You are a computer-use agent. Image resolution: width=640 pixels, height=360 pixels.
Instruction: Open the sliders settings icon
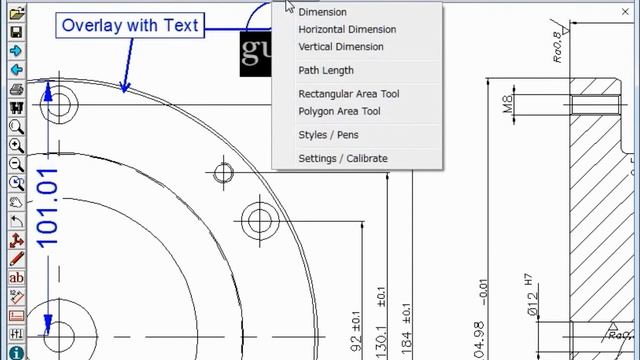point(16,334)
